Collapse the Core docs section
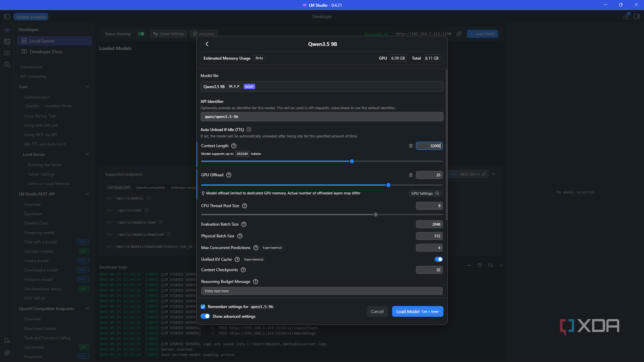Image resolution: width=644 pixels, height=362 pixels. [x=87, y=87]
